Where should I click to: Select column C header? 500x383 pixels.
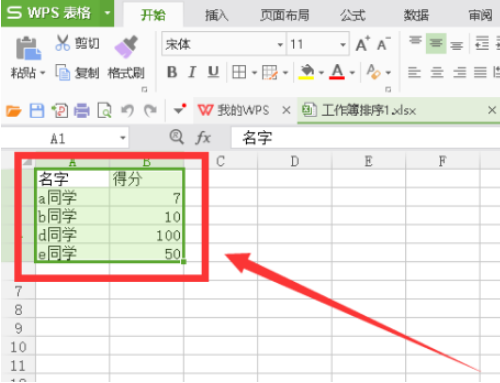click(x=220, y=162)
